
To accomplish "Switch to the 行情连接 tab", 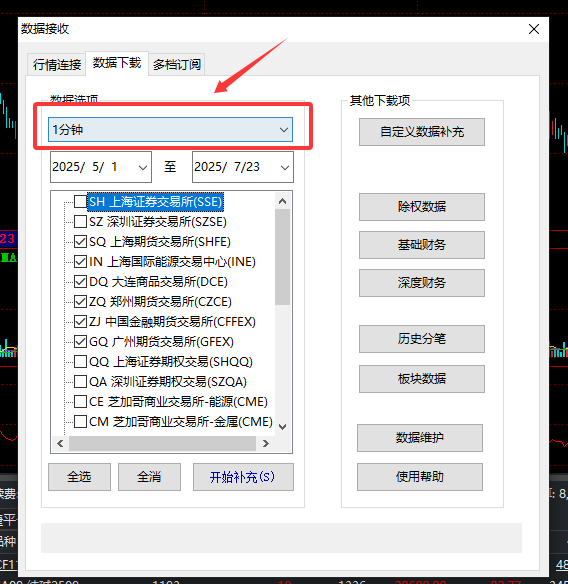I will pyautogui.click(x=57, y=64).
